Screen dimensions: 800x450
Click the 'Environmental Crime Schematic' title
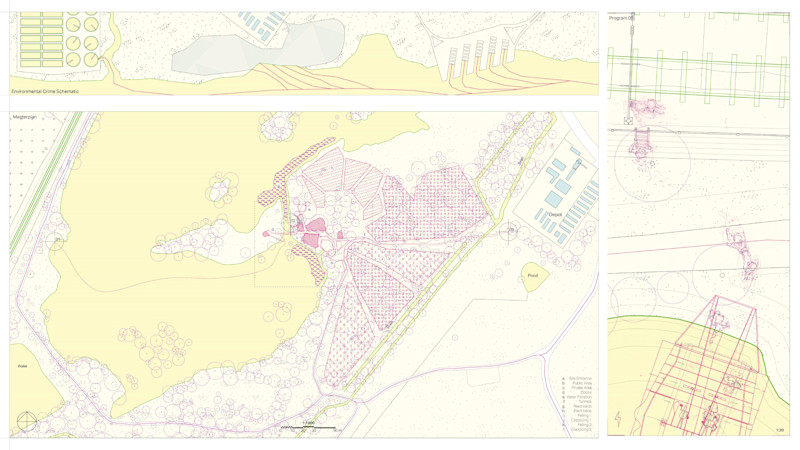(x=45, y=91)
